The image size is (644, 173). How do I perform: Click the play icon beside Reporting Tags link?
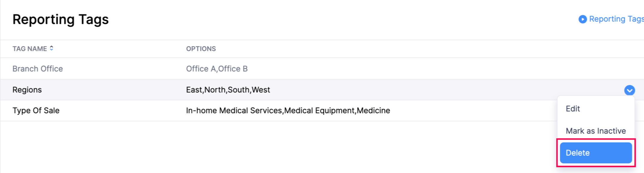pos(582,19)
